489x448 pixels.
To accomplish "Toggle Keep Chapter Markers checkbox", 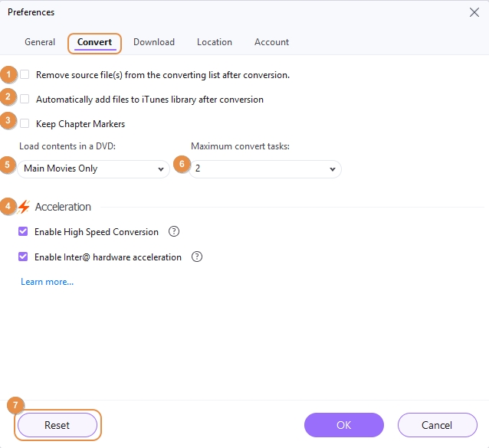I will [x=25, y=123].
